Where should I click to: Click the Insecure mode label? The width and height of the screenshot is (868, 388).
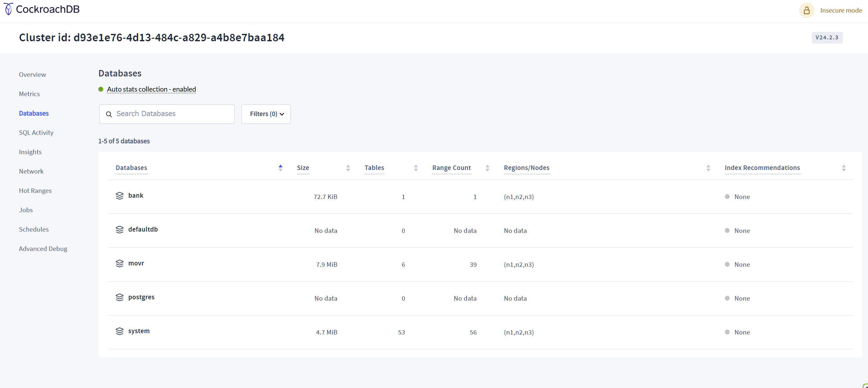tap(841, 10)
